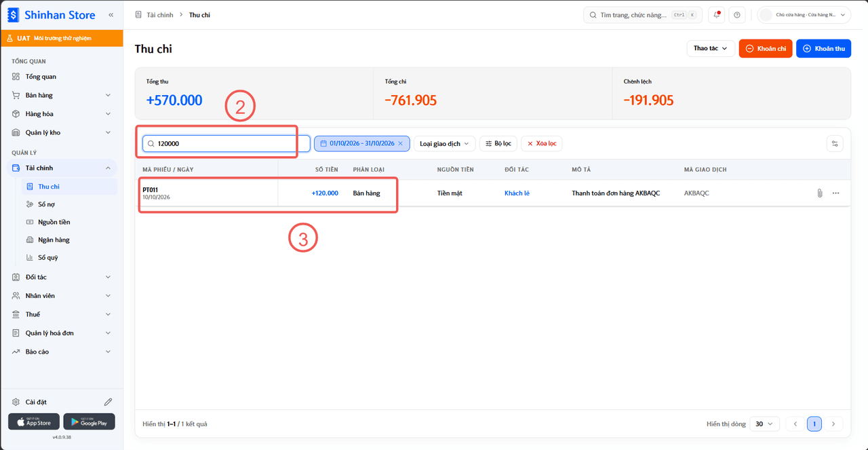Collapse the sidebar with double-chevron icon
This screenshot has width=868, height=450.
111,15
